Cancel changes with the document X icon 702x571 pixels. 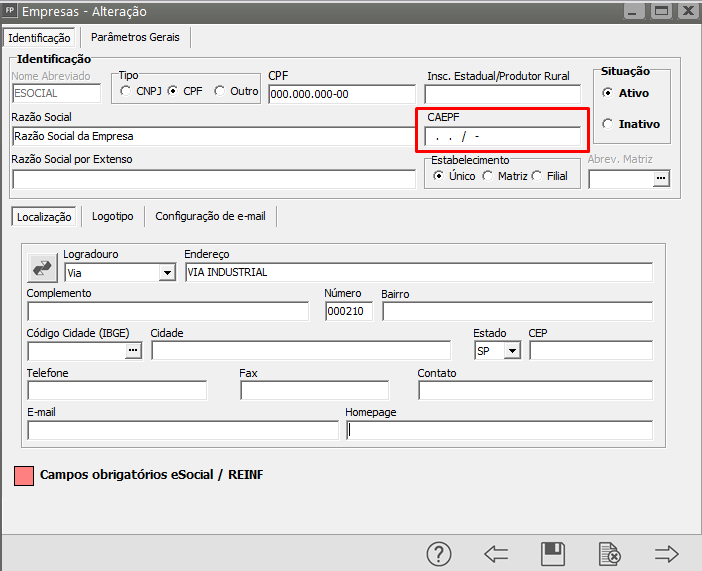pos(609,553)
